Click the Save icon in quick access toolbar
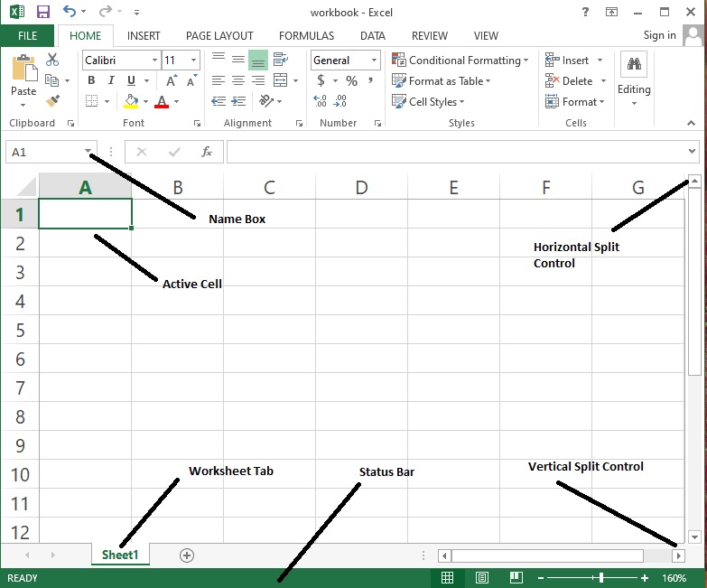The image size is (707, 588). pos(42,13)
